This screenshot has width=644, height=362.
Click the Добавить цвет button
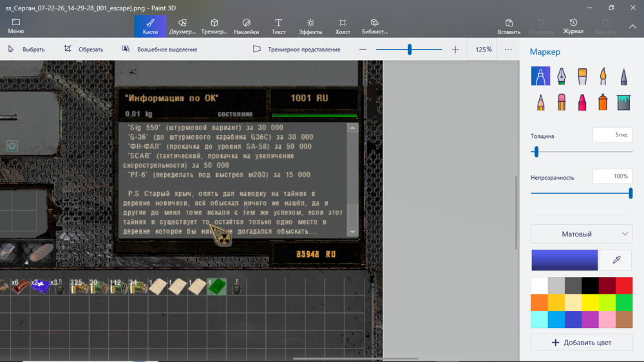click(581, 342)
